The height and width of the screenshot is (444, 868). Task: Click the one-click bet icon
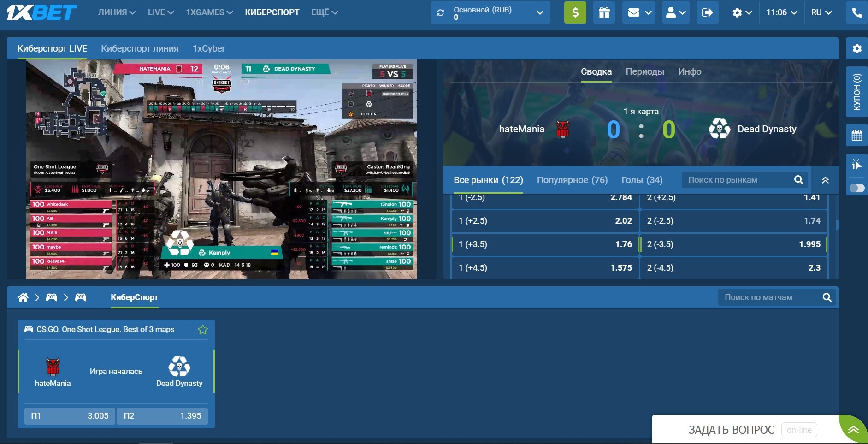tap(857, 164)
